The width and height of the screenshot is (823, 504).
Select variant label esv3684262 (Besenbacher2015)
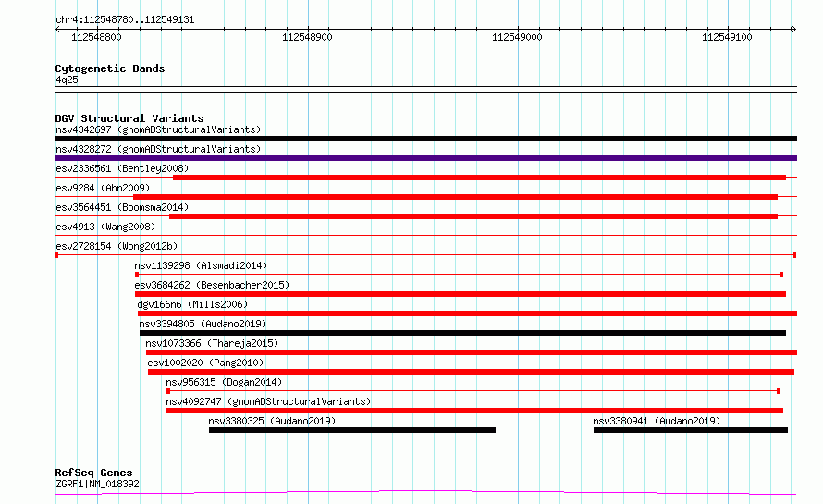click(212, 285)
